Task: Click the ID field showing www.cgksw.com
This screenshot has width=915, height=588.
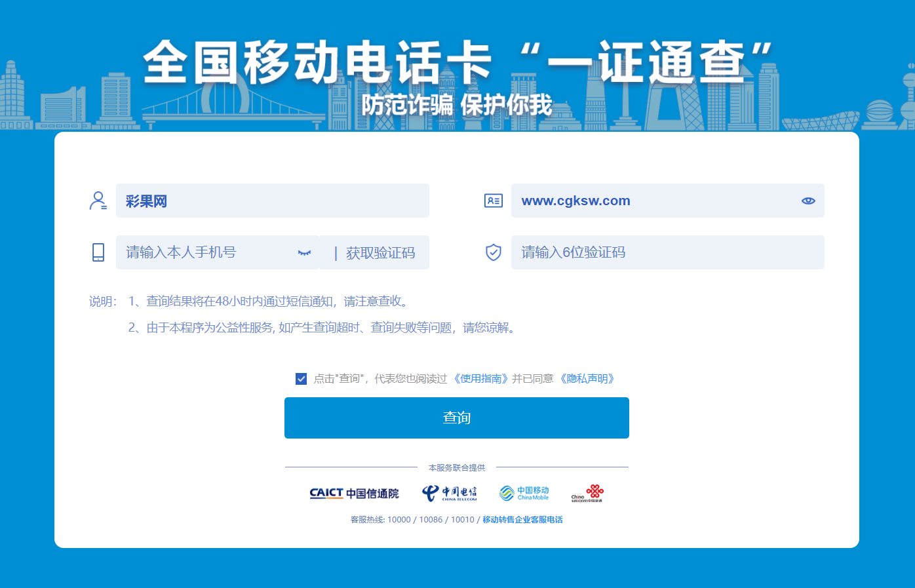Action: click(x=655, y=201)
